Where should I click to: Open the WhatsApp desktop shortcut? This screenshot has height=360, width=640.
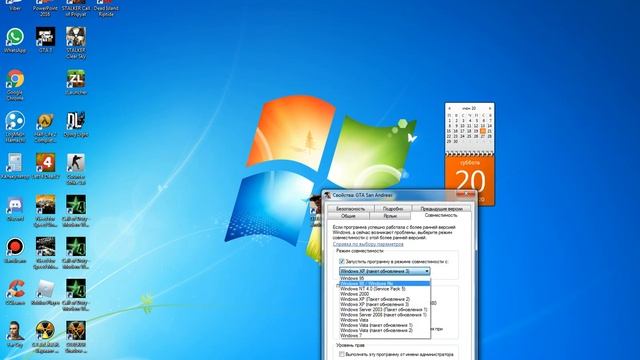click(15, 40)
